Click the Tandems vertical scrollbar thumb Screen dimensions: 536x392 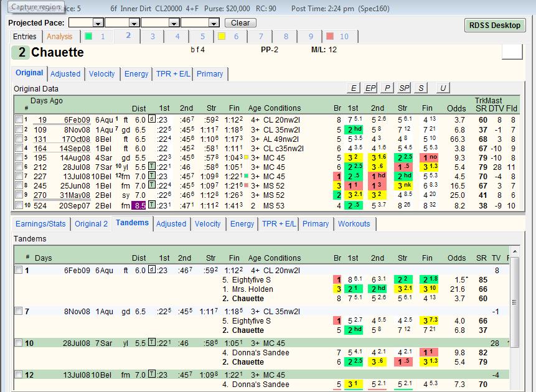coord(515,302)
